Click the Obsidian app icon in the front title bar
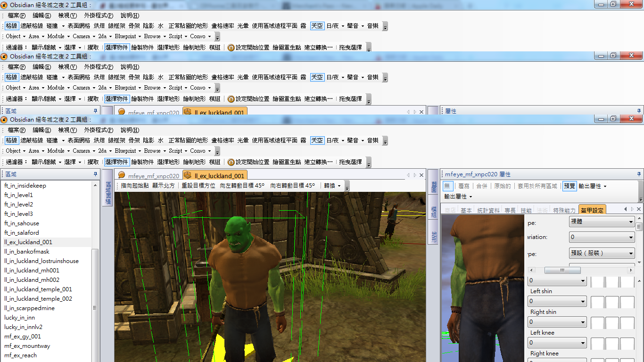Image resolution: width=644 pixels, height=362 pixels. pyautogui.click(x=4, y=120)
